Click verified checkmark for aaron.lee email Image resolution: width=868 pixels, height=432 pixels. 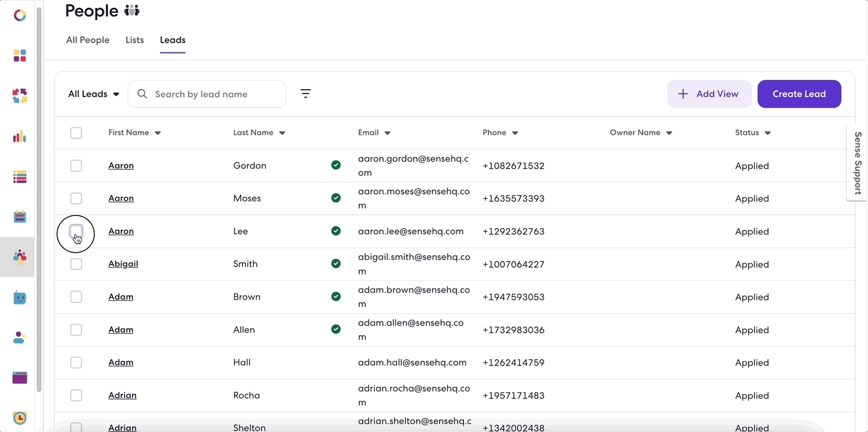coord(336,231)
